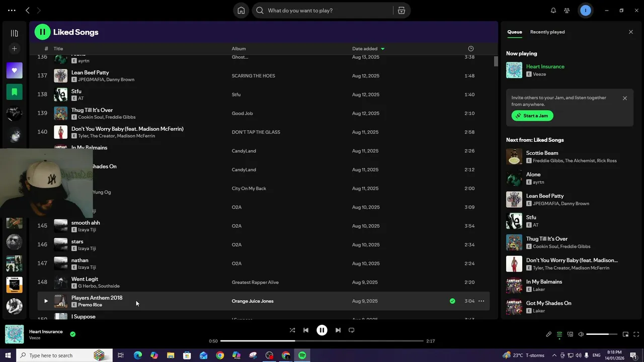The image size is (644, 362).
Task: Toggle the Queue view icon
Action: tap(559, 334)
